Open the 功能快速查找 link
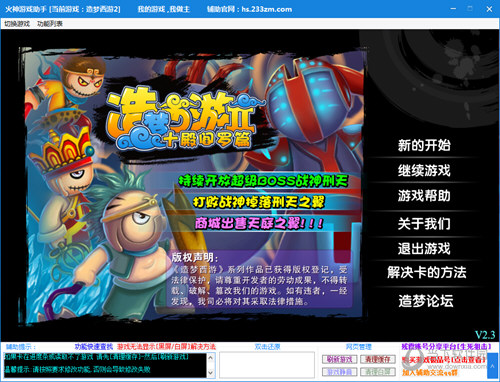Screen dimensions: 500x382 pyautogui.click(x=94, y=347)
